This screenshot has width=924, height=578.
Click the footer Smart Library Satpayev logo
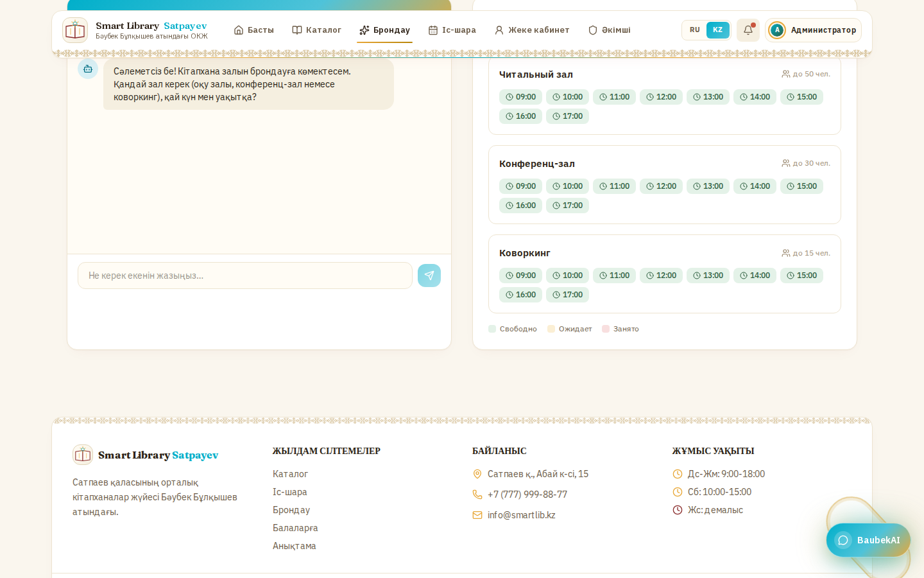click(146, 455)
